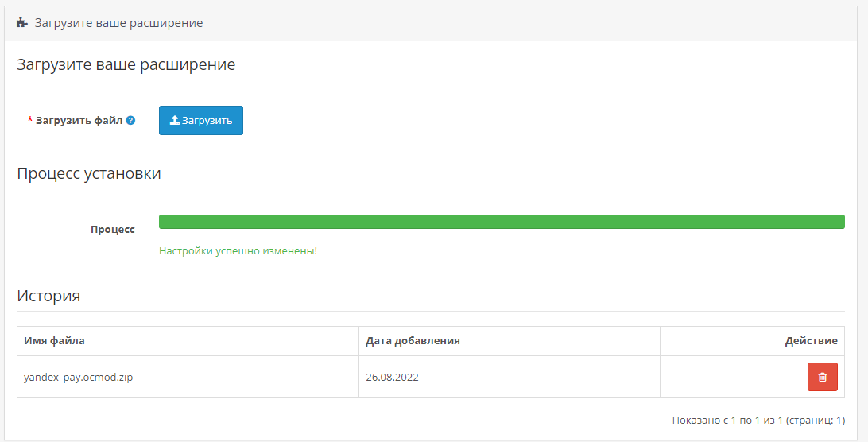
Task: Click the panel title text next to puzzle icon
Action: click(118, 23)
